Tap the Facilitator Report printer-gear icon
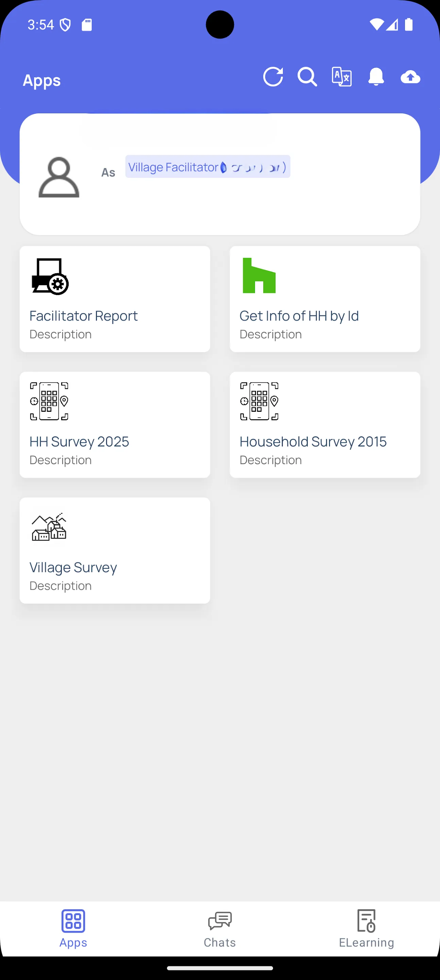This screenshot has height=980, width=440. 50,276
